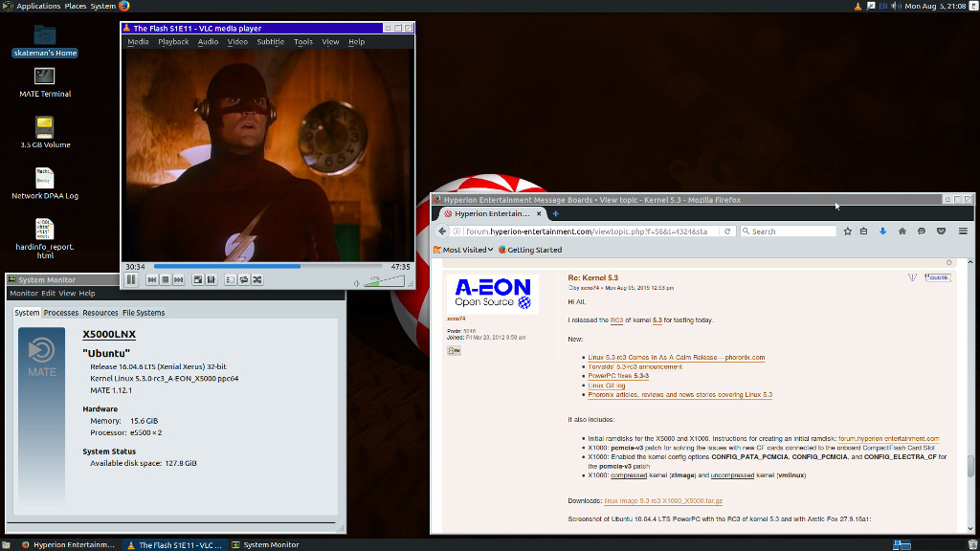Skip to previous media in VLC
Screen dimensions: 980x551
tap(152, 280)
